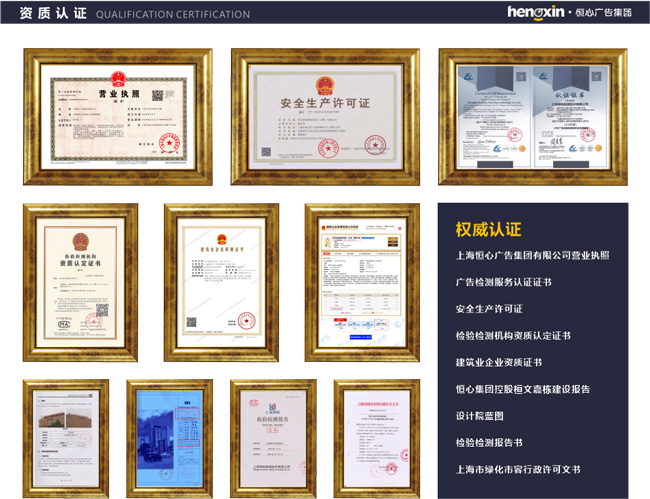Viewport: 650px width, 499px height.
Task: Select 检验检测机构资质认定证书 list item
Action: point(513,336)
